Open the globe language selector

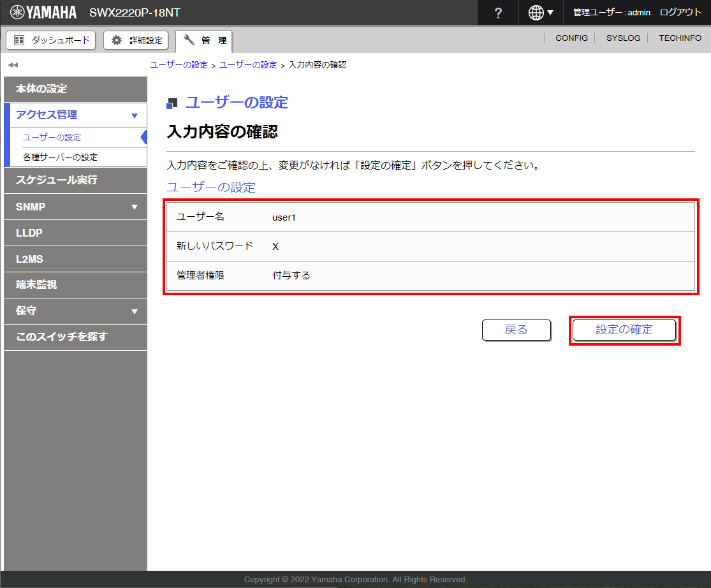[541, 13]
